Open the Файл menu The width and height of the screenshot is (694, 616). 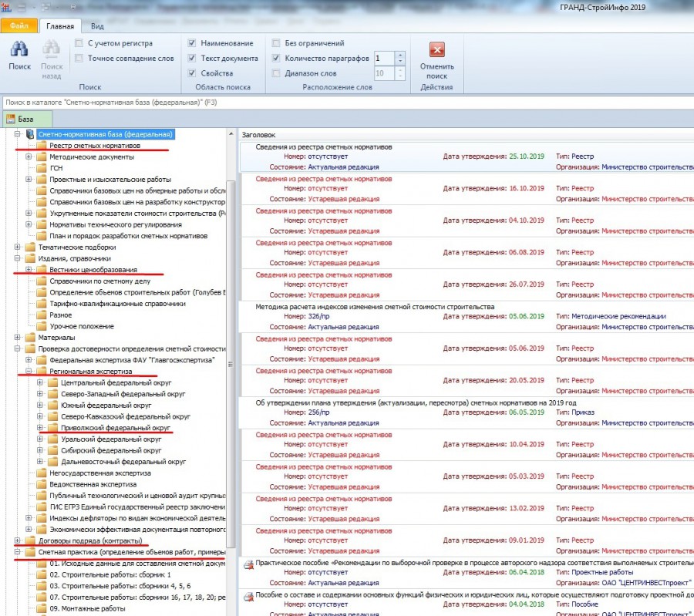(x=19, y=26)
